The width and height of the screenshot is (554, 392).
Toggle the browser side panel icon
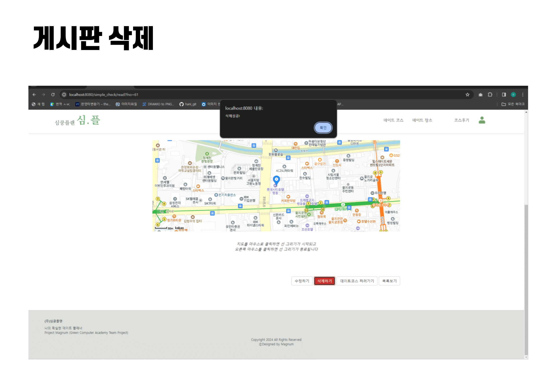pyautogui.click(x=504, y=95)
